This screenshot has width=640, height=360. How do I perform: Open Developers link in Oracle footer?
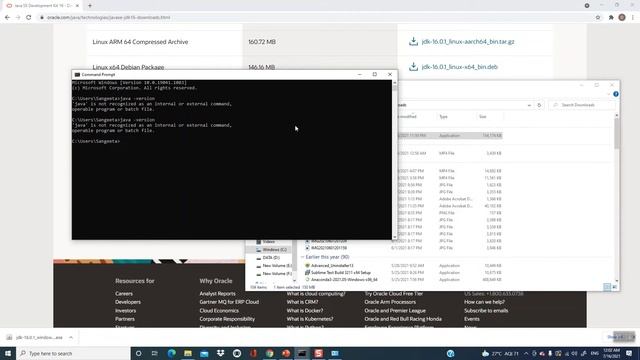coord(128,302)
